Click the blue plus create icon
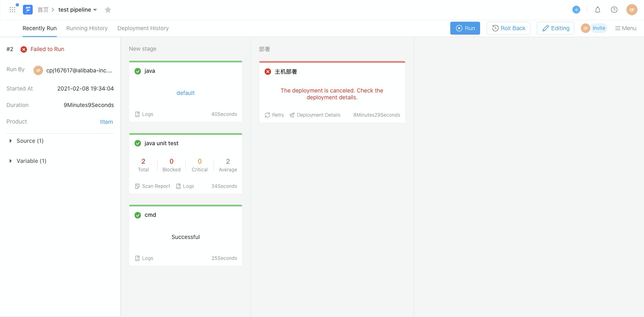This screenshot has width=644, height=317. click(x=576, y=10)
